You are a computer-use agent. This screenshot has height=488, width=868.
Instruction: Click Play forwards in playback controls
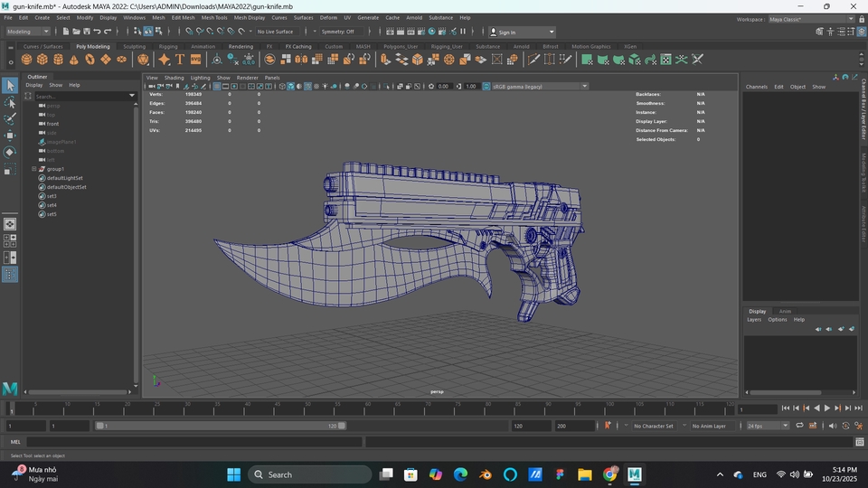coord(827,408)
